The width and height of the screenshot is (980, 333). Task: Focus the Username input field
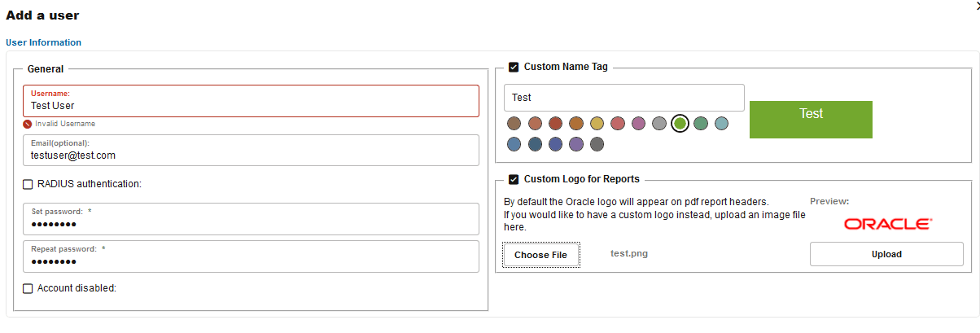(x=251, y=105)
